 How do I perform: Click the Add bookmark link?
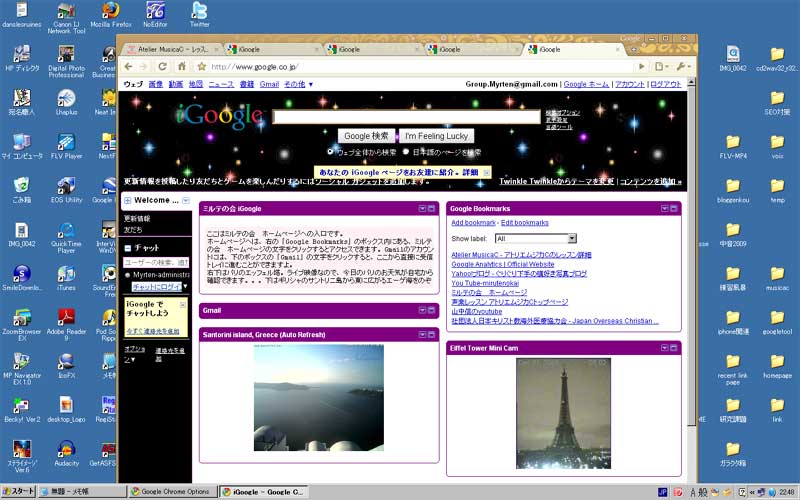click(x=473, y=223)
